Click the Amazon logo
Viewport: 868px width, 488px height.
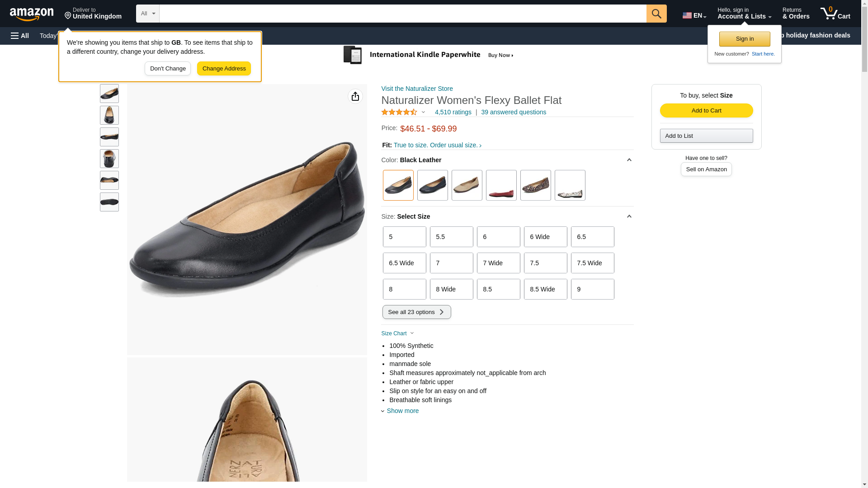click(x=32, y=14)
